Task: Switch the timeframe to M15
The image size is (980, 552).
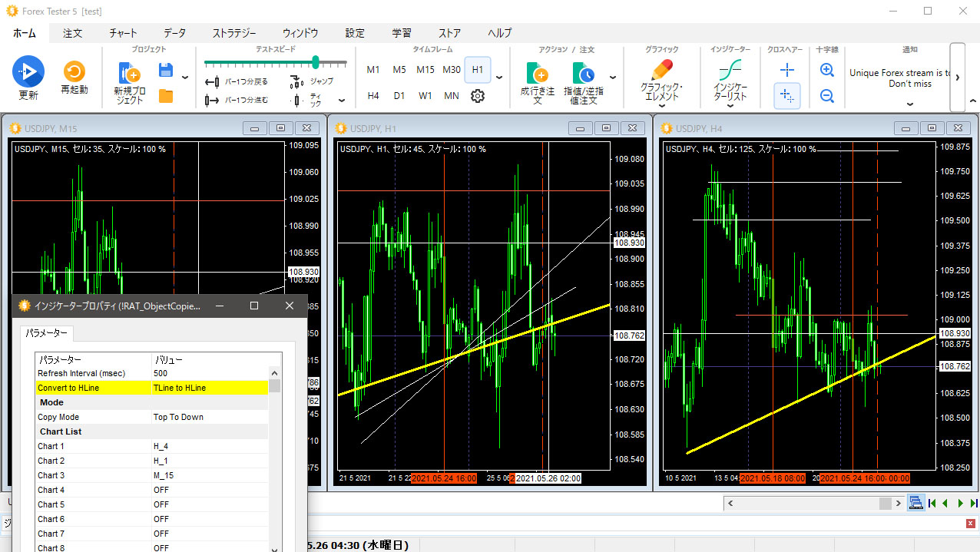Action: [425, 70]
